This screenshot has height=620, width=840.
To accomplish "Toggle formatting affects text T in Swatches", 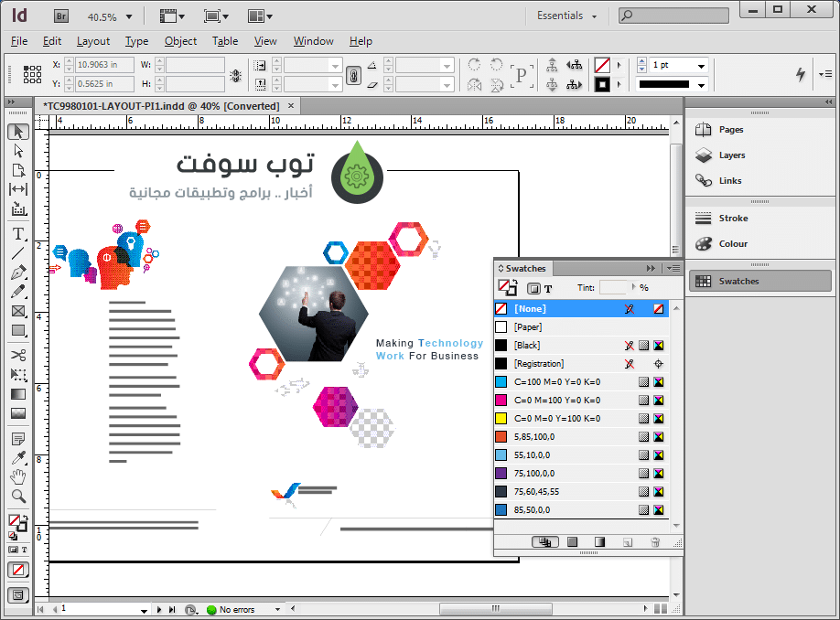I will [548, 289].
